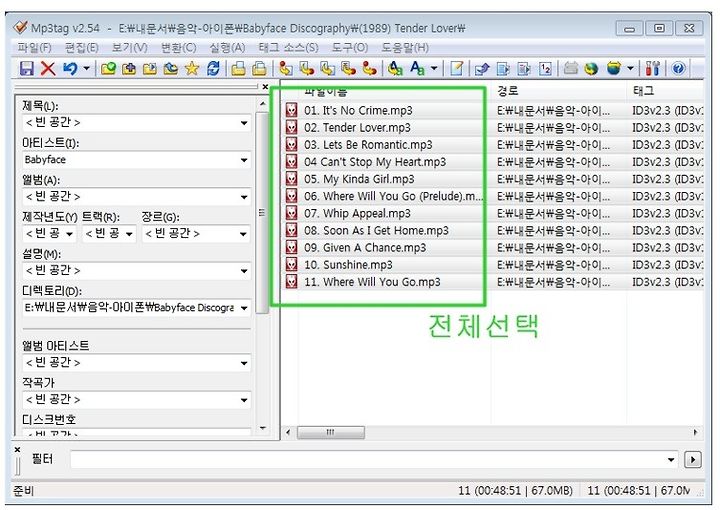
Task: Run the Tag to Tag converter icon
Action: pos(370,69)
